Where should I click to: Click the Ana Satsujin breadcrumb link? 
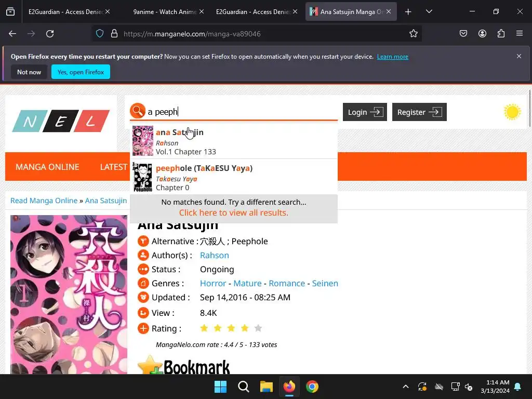[106, 201]
